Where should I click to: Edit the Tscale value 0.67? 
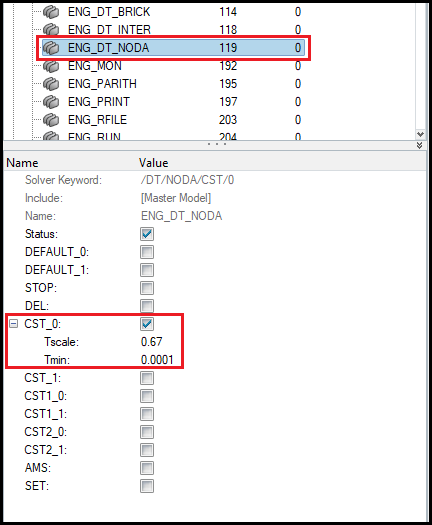pos(151,342)
